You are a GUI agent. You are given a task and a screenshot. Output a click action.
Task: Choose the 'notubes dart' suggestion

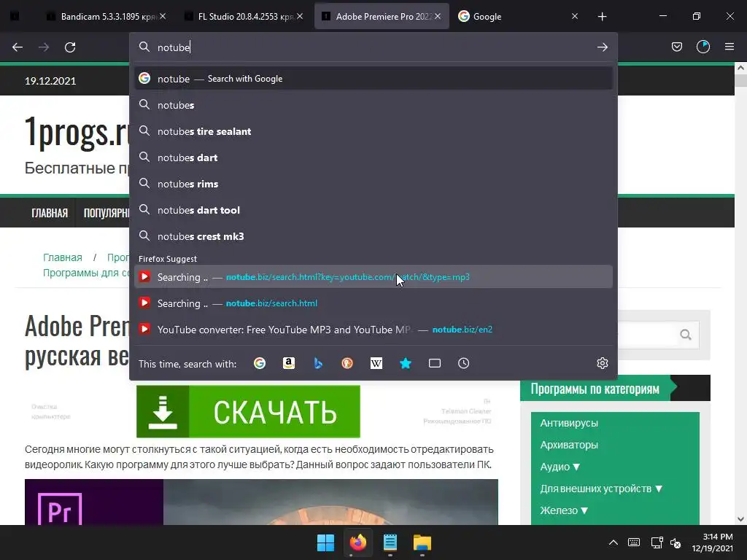pos(373,157)
